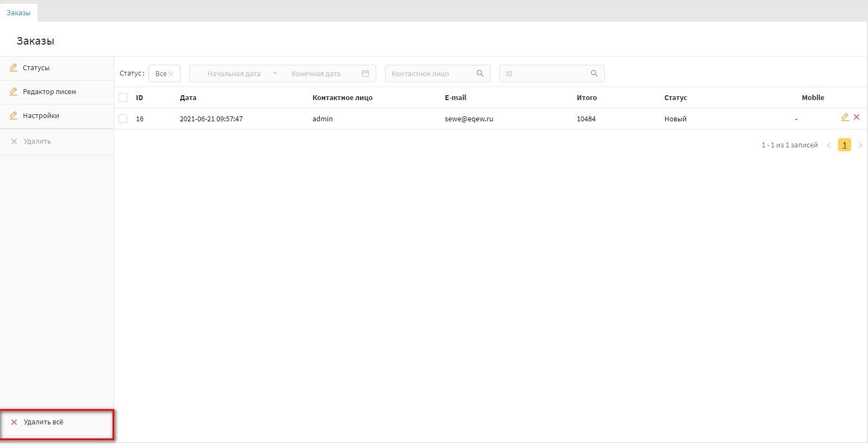Click the Начальная дата input field
This screenshot has height=445, width=868.
[x=234, y=74]
